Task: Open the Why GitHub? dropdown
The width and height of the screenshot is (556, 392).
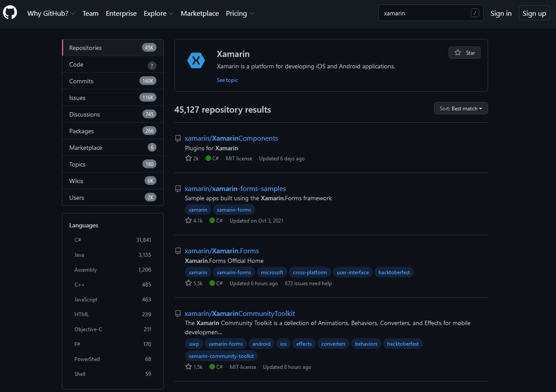Action: tap(51, 13)
